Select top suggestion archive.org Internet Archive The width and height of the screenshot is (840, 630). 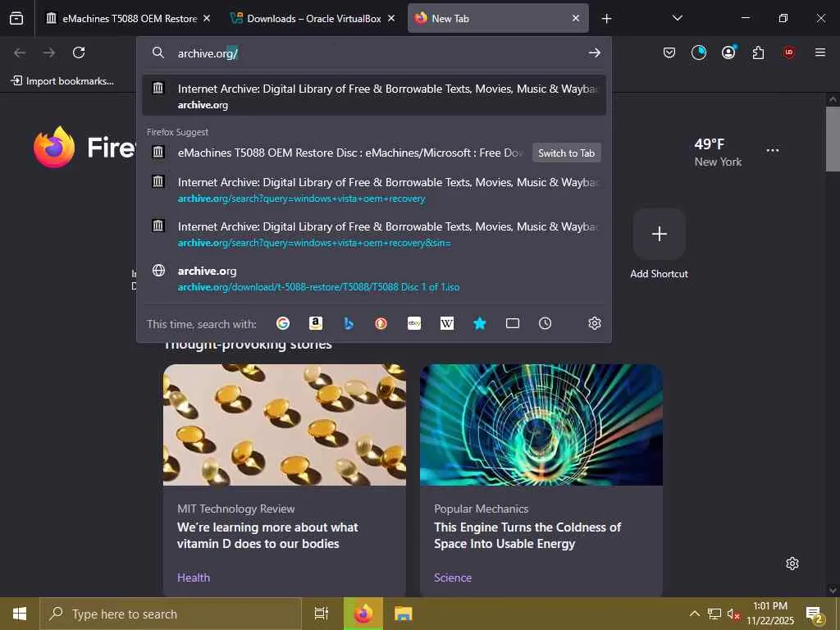[x=374, y=95]
